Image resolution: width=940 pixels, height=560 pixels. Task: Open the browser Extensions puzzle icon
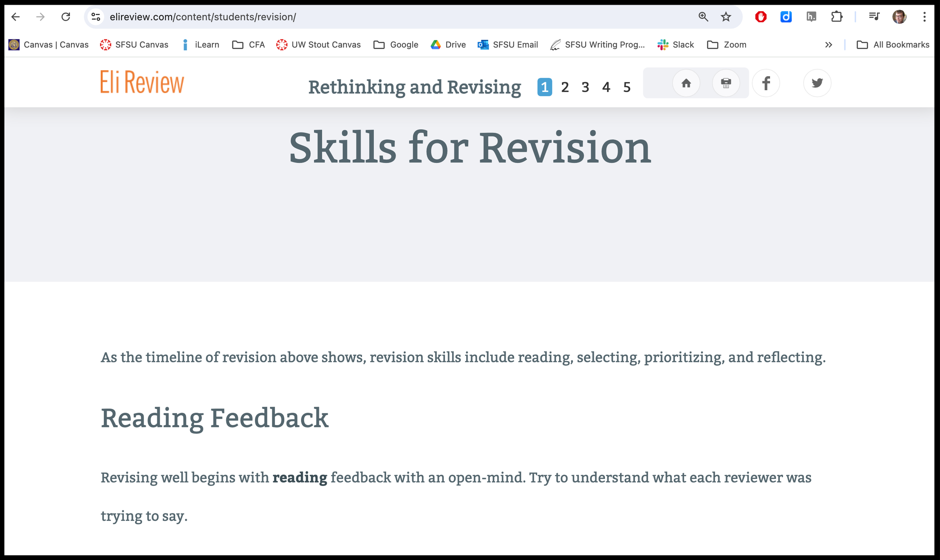tap(837, 17)
